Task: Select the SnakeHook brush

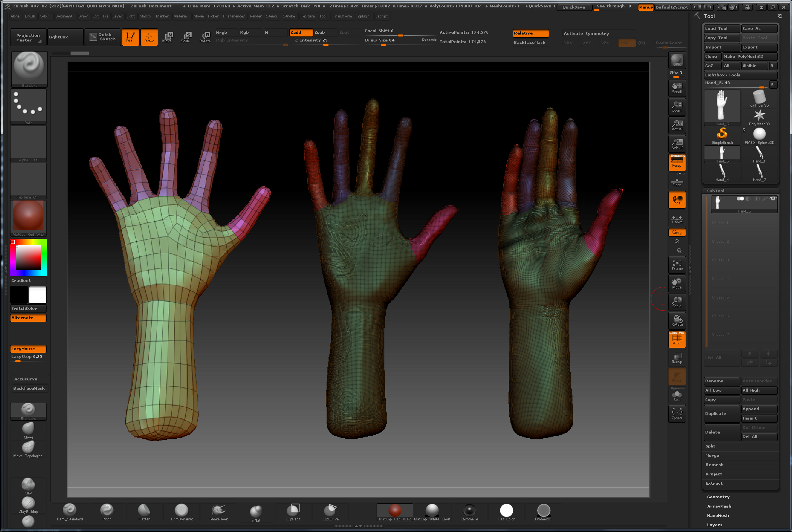Action: pyautogui.click(x=218, y=512)
